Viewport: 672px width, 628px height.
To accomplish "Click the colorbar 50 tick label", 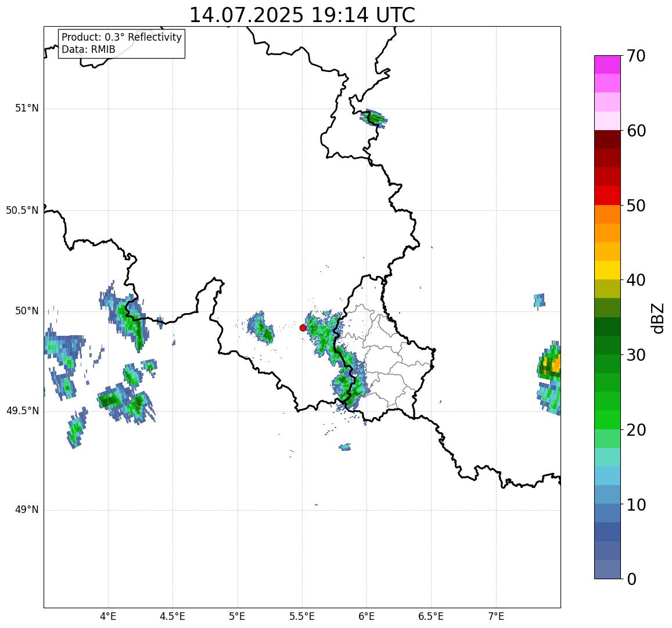I will pyautogui.click(x=636, y=205).
